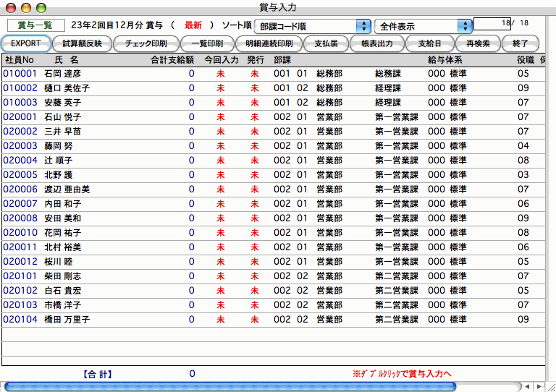Click the horizontal scrollbar right arrow
This screenshot has width=556, height=392.
[x=539, y=387]
